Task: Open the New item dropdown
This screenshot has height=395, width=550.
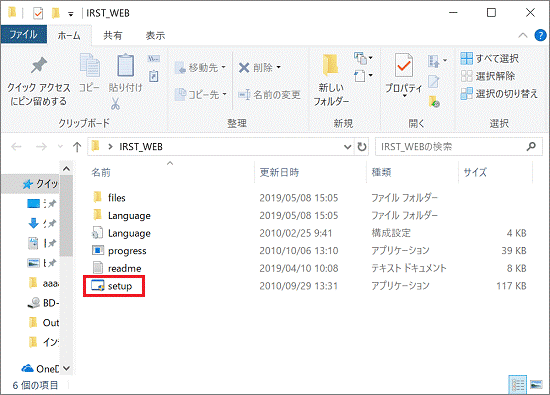Action: [363, 58]
